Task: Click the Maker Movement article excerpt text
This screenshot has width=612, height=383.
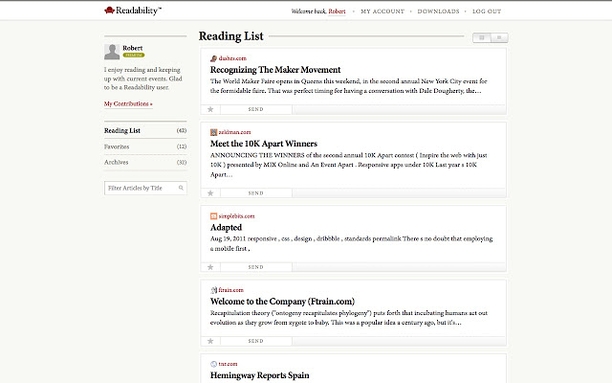Action: click(349, 86)
